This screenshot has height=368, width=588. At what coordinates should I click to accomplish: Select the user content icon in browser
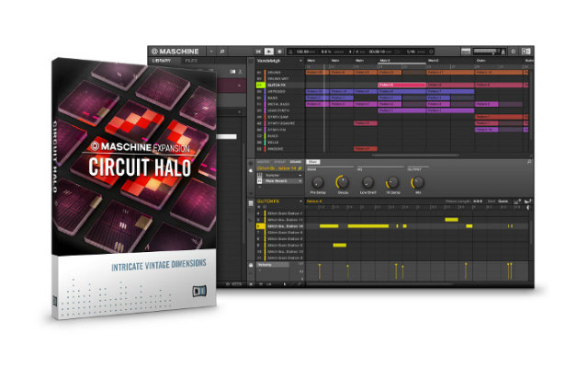coord(240,72)
